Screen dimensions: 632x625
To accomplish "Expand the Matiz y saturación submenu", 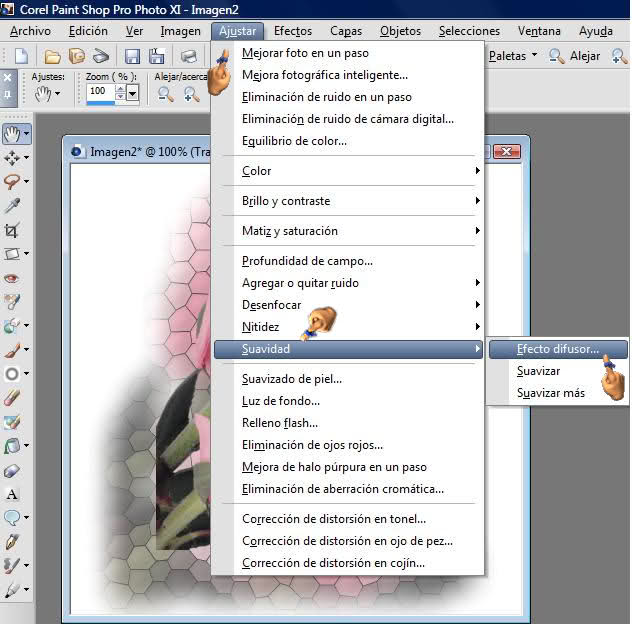I will point(349,231).
